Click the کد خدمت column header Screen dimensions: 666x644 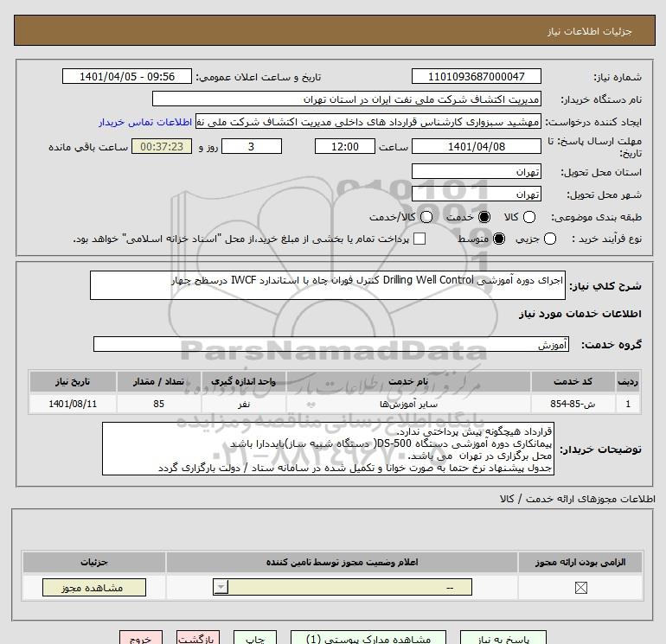(x=573, y=381)
